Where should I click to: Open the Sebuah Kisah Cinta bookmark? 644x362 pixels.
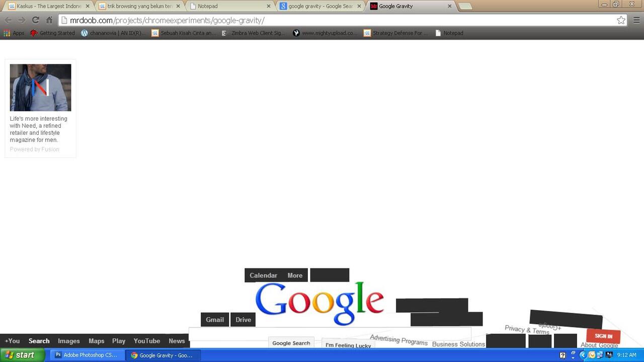coord(184,33)
